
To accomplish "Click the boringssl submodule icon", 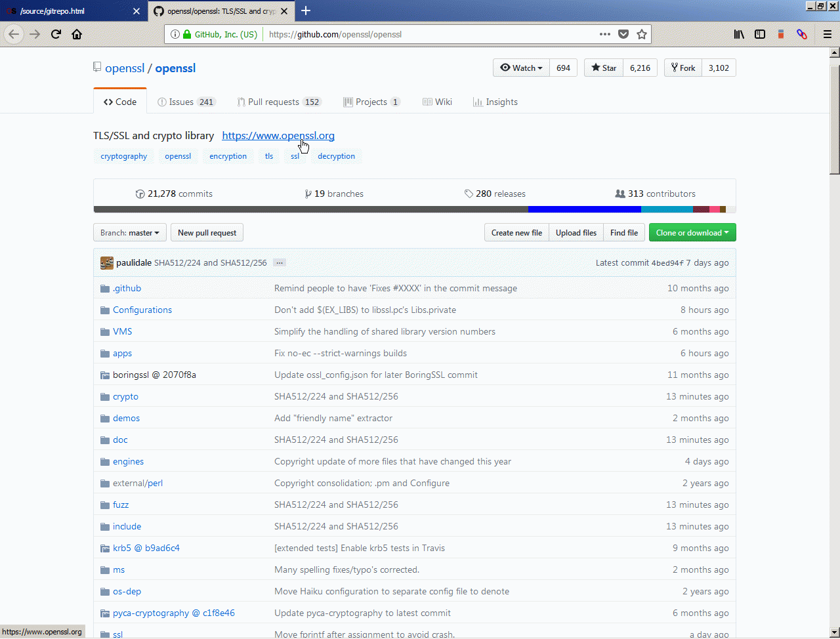I will [x=105, y=375].
